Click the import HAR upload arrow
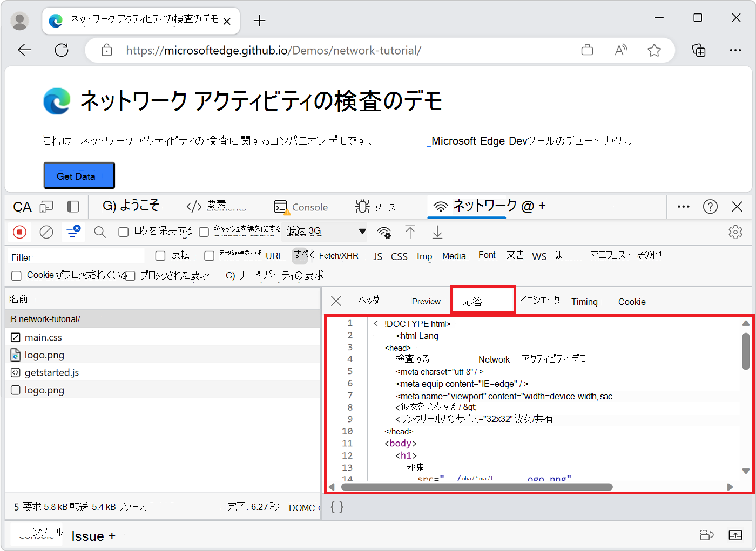Screen dimensions: 756x551 pyautogui.click(x=410, y=232)
